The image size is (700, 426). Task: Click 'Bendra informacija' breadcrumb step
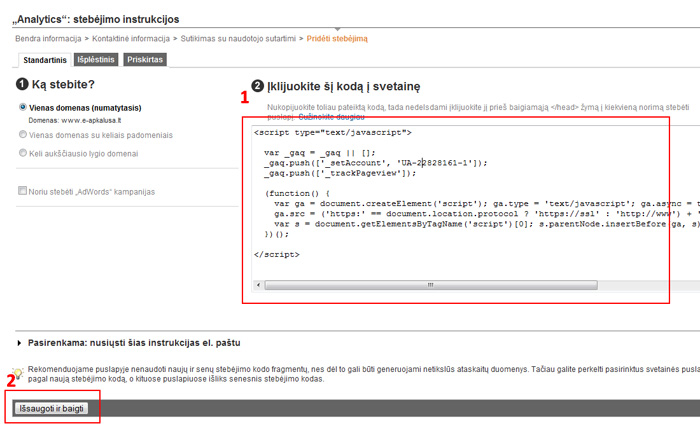(48, 39)
